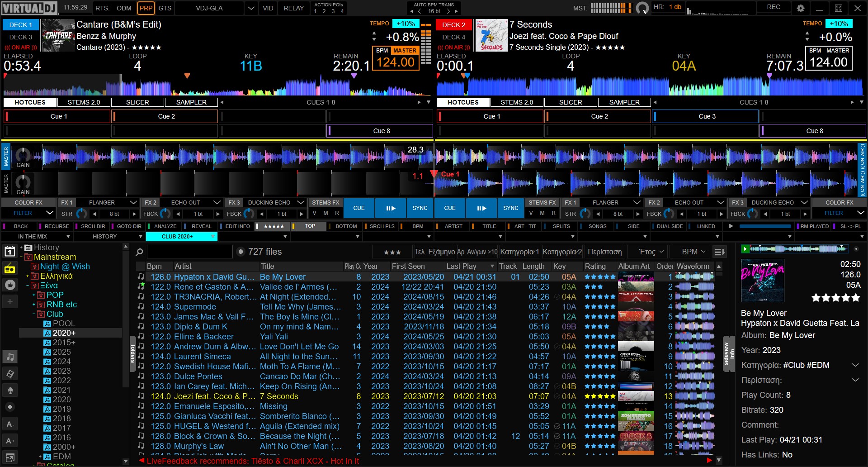Click the search magnifier icon in browser
868x467 pixels.
click(x=140, y=252)
